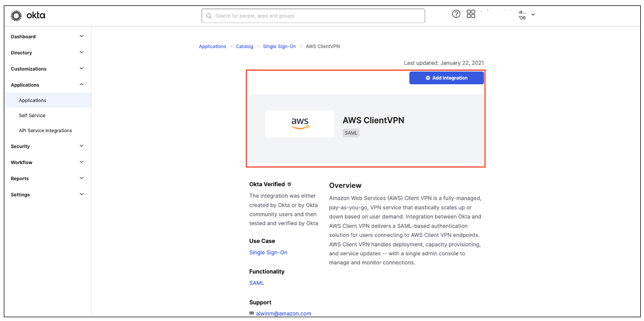Click the Okta logo

(x=28, y=16)
